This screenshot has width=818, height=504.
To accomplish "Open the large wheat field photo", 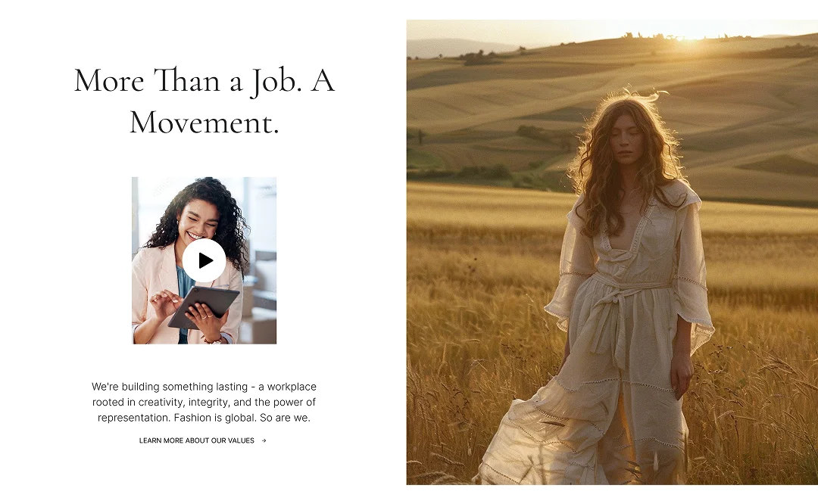I will tap(612, 252).
